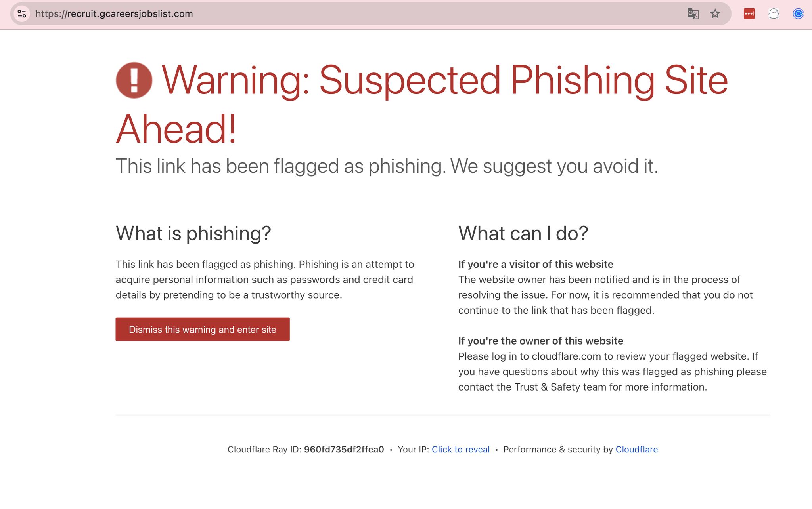Reveal your IP with Click to reveal

(x=460, y=450)
